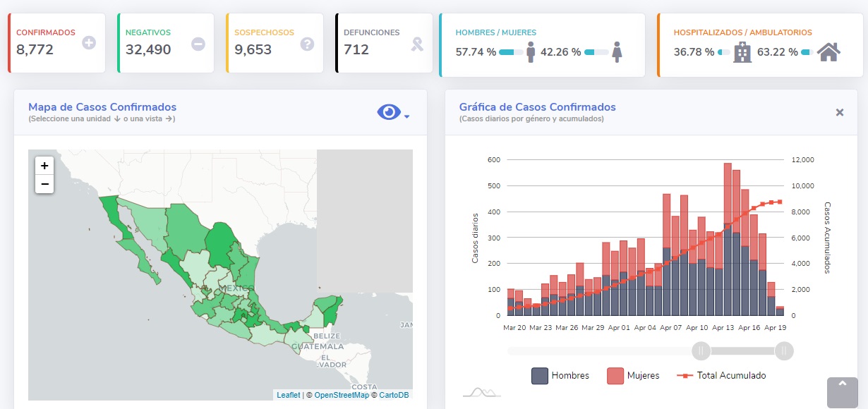Screen dimensions: 868x409
Task: Click the house icon for ambulatorios
Action: pos(828,52)
